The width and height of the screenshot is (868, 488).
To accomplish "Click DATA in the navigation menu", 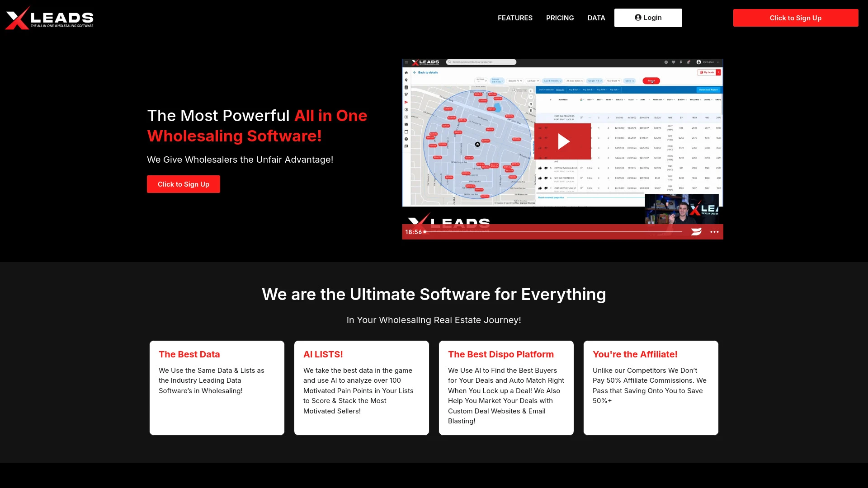I will (595, 18).
